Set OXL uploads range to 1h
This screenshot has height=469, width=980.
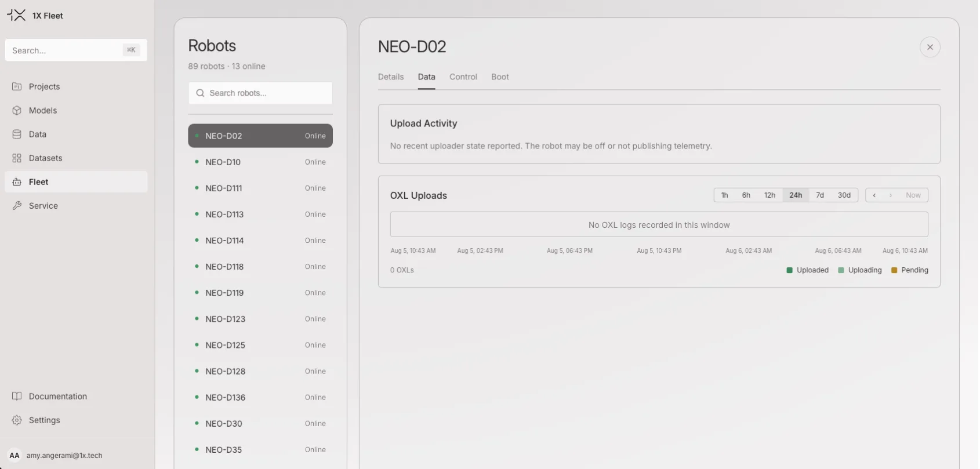(x=724, y=195)
